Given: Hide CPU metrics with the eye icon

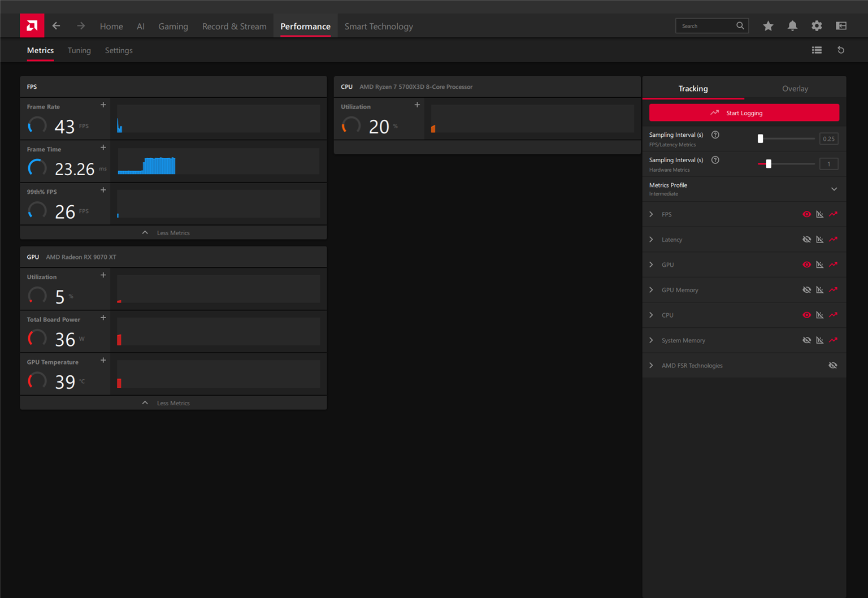Looking at the screenshot, I should point(806,315).
